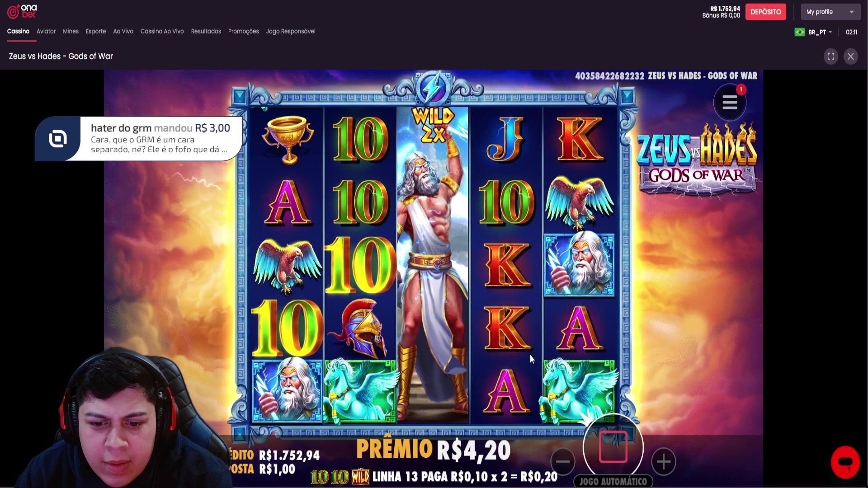The image size is (868, 488).
Task: Decrease bet with the minus button
Action: (x=563, y=461)
